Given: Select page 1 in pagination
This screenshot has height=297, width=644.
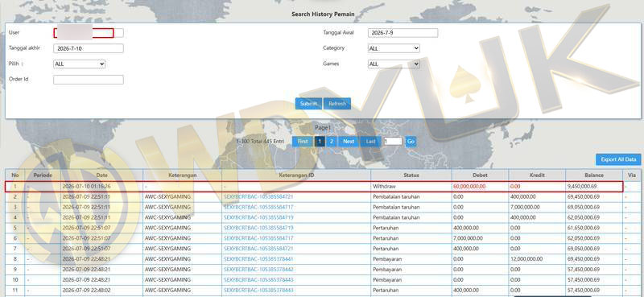Looking at the screenshot, I should [x=320, y=142].
